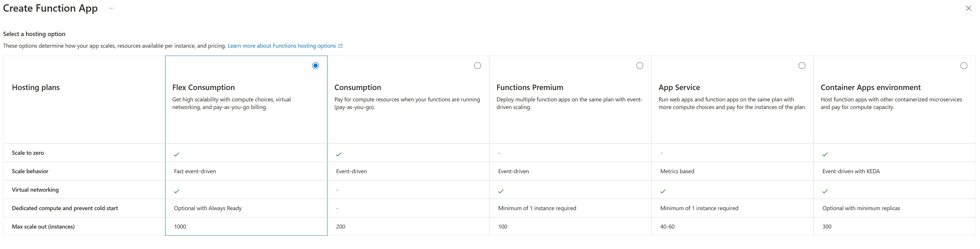Click the 200 max scale out value
This screenshot has width=980, height=249.
pyautogui.click(x=340, y=227)
